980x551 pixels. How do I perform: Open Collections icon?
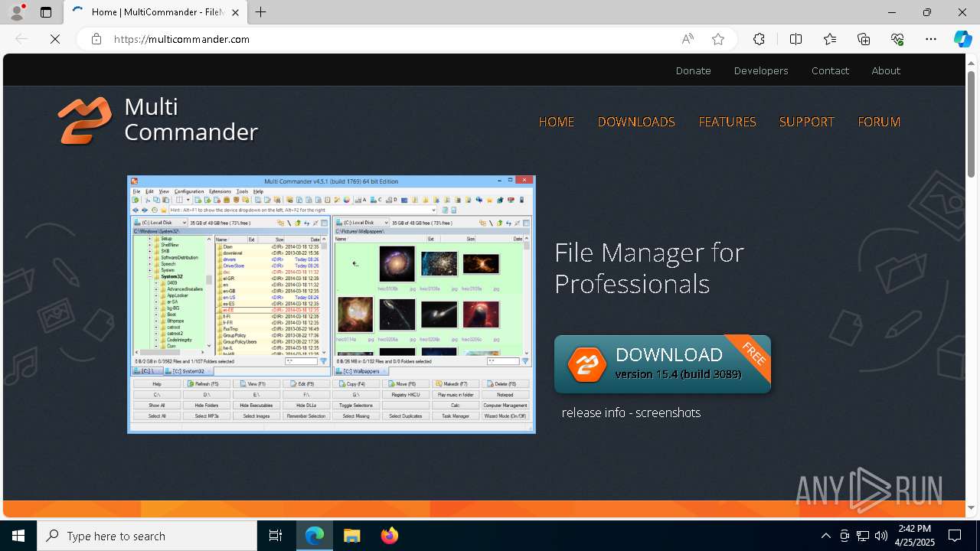tap(864, 39)
